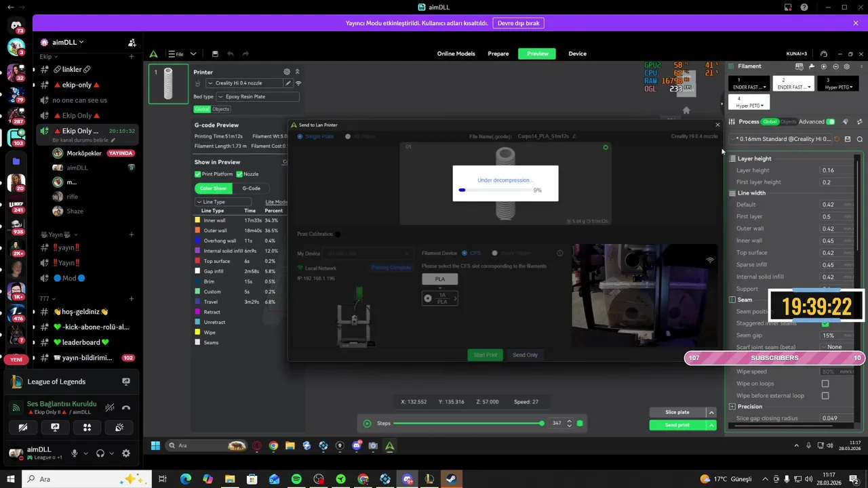This screenshot has width=868, height=488.
Task: Click Devre dışı bırak button in banner
Action: tap(519, 23)
